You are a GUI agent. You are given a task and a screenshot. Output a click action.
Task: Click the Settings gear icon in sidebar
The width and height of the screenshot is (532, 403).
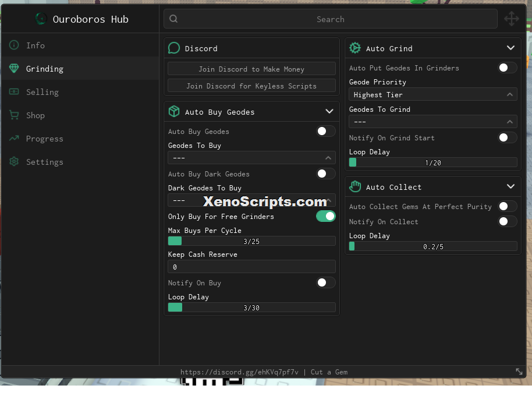coord(14,161)
